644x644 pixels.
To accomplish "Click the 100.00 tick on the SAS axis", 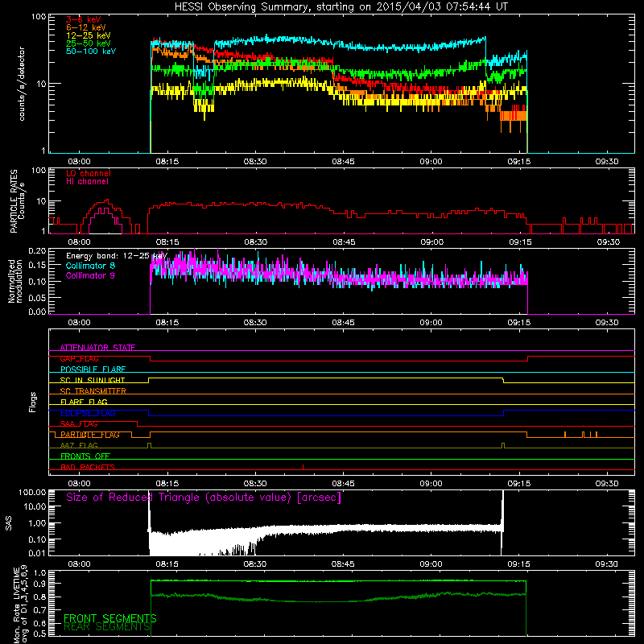I will click(32, 492).
